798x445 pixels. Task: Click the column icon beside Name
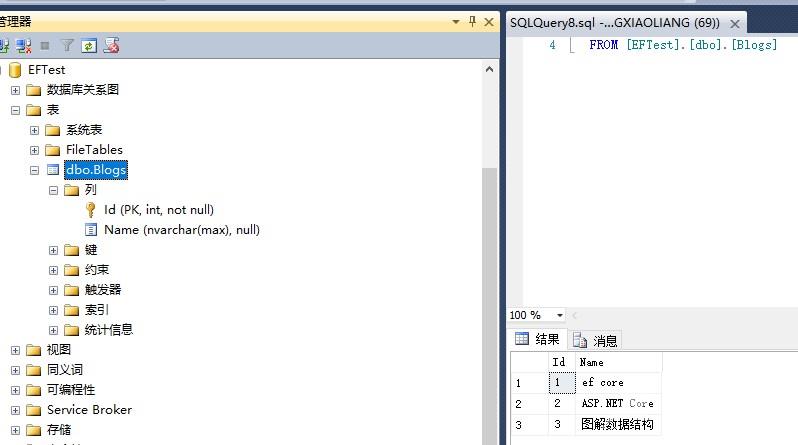[x=91, y=230]
